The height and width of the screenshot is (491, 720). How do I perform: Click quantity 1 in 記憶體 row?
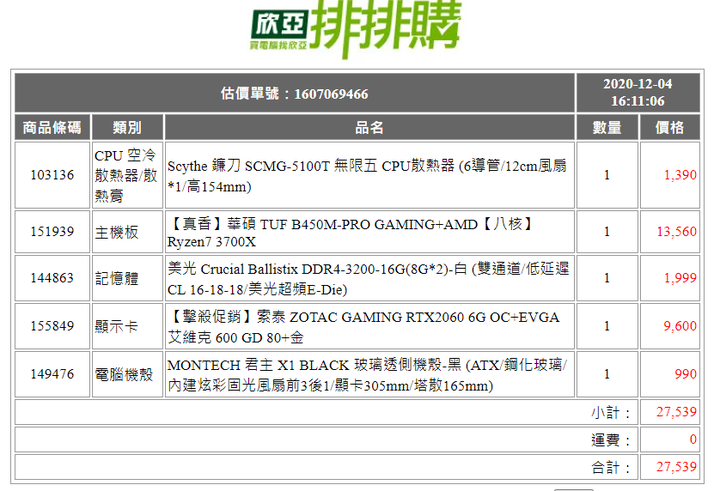pyautogui.click(x=607, y=278)
